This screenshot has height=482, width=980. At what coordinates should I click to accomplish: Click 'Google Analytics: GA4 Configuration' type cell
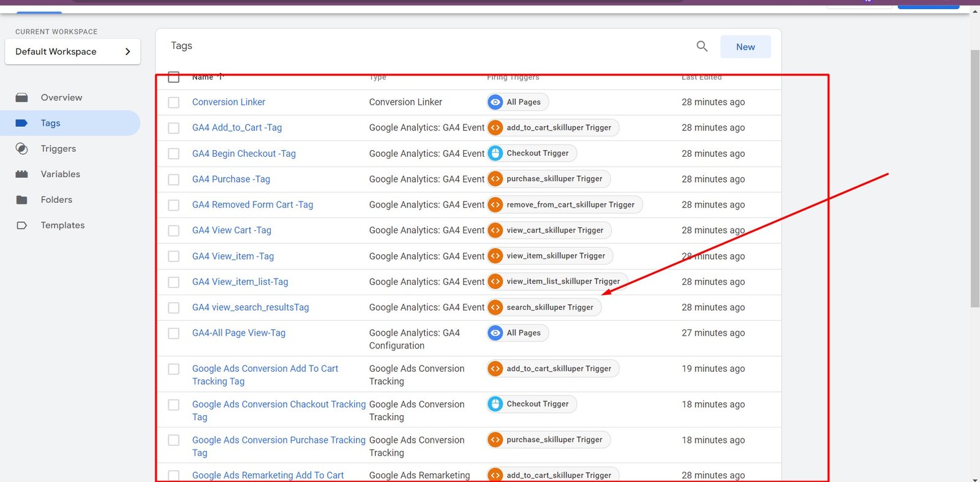coord(415,339)
